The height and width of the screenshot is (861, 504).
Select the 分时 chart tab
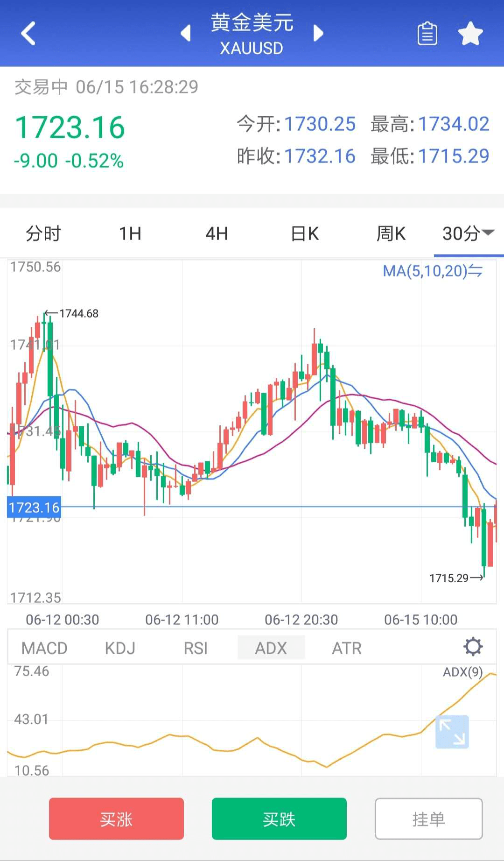pos(43,233)
